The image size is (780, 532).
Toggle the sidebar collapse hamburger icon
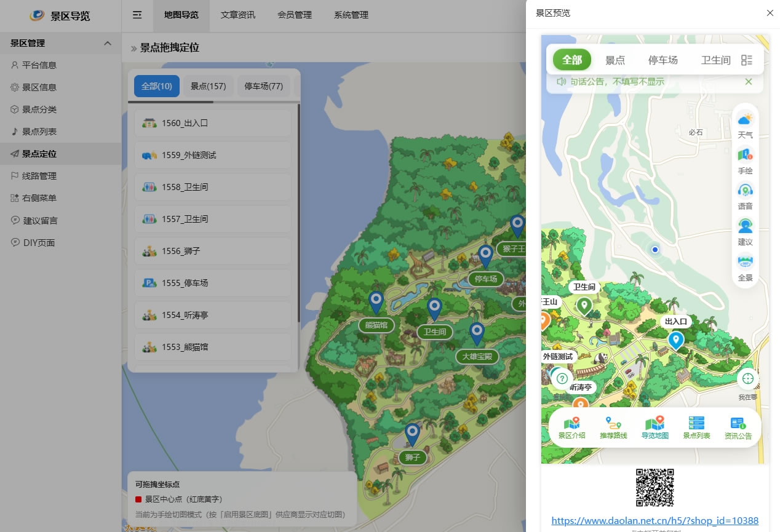(137, 15)
